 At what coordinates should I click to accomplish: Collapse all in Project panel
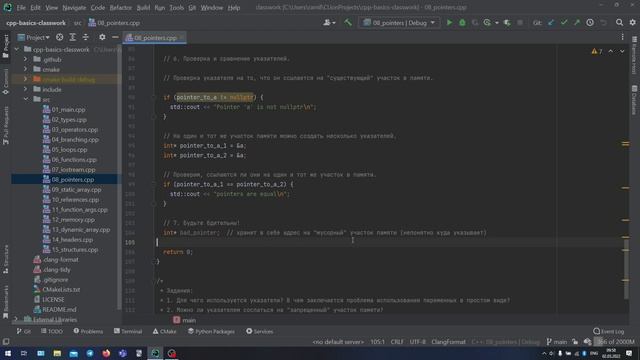click(86, 38)
